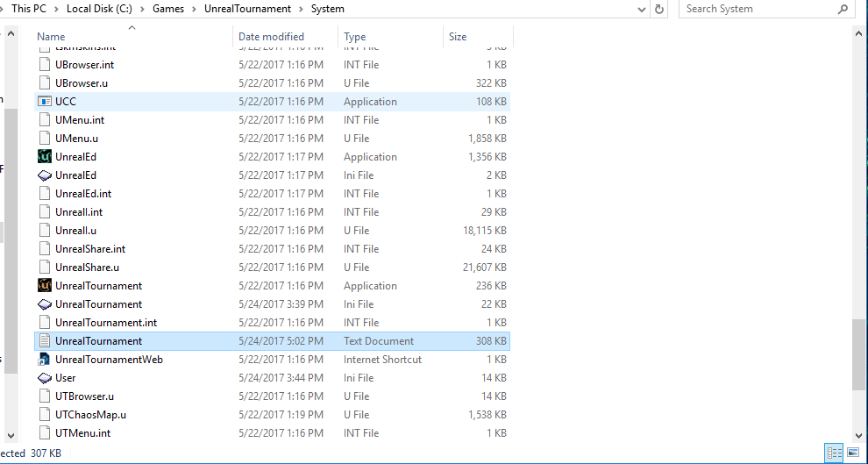The height and width of the screenshot is (464, 868).
Task: Click the 18,115 KB size value
Action: pyautogui.click(x=484, y=231)
